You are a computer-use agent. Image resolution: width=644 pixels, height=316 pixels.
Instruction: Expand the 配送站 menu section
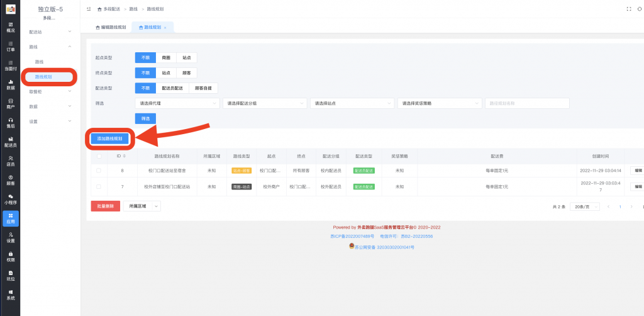point(50,31)
